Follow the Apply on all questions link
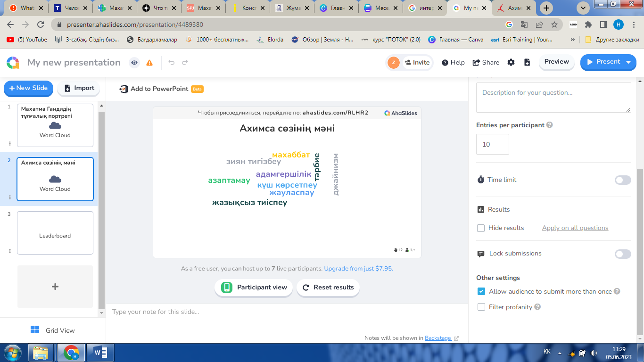644x362 pixels. tap(575, 228)
